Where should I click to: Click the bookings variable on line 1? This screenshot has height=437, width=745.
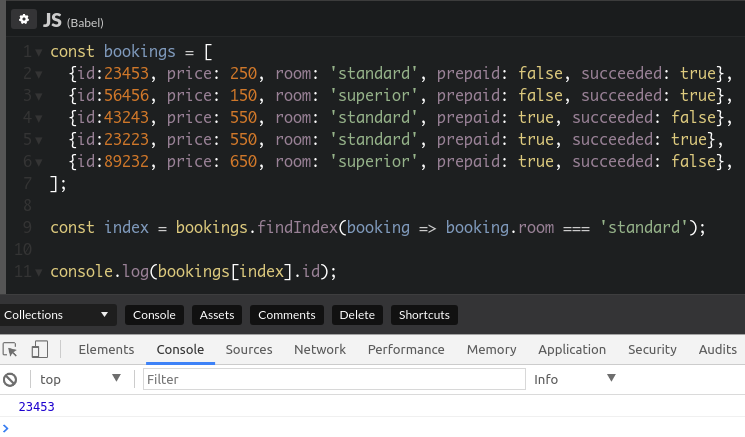[140, 52]
